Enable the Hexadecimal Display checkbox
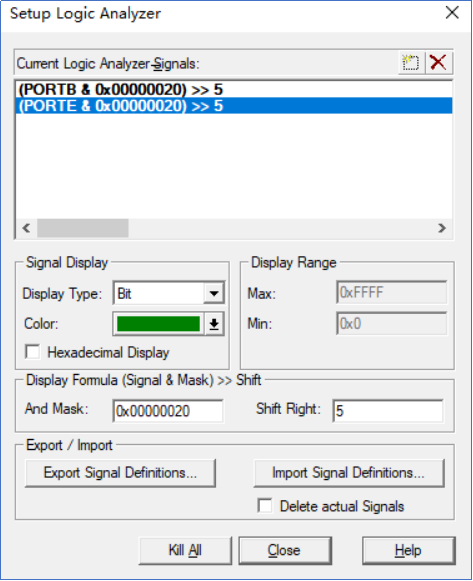The image size is (473, 581). pyautogui.click(x=33, y=352)
